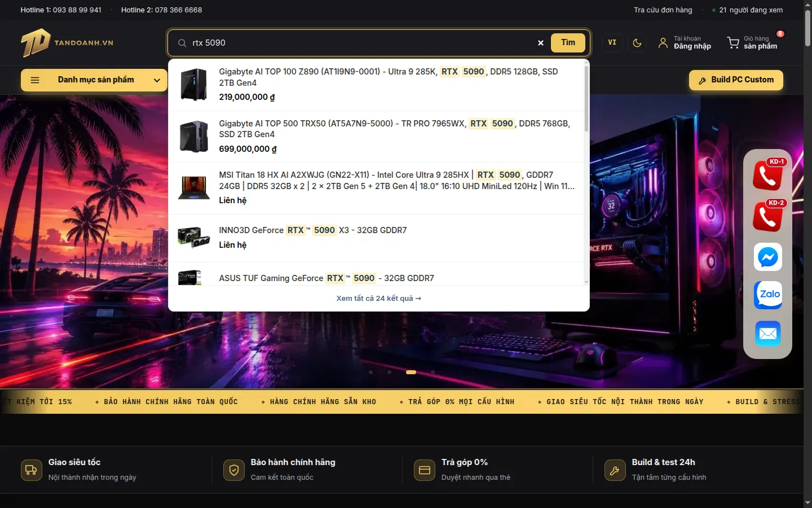Select Gigabyte AI TOP 500 TRX50 result
Image resolution: width=812 pixels, height=508 pixels.
coord(376,137)
